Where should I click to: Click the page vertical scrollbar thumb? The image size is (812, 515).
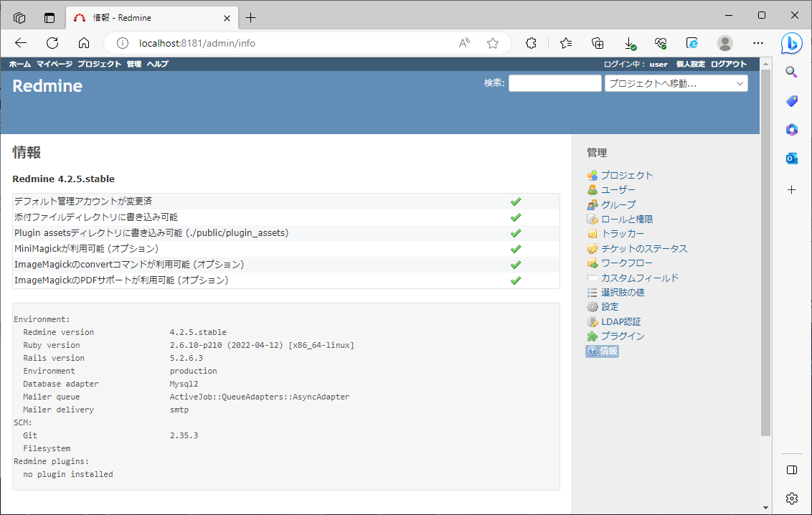tap(765, 252)
